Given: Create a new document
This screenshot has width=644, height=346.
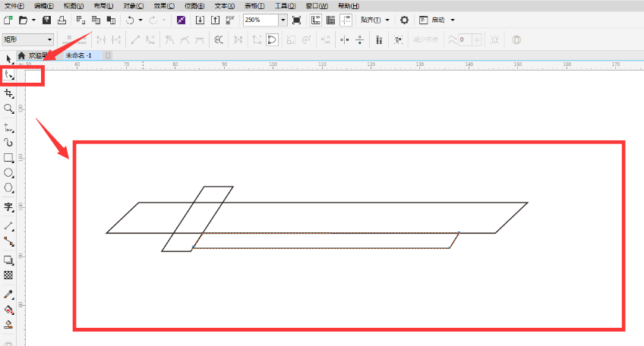Looking at the screenshot, I should (x=8, y=20).
